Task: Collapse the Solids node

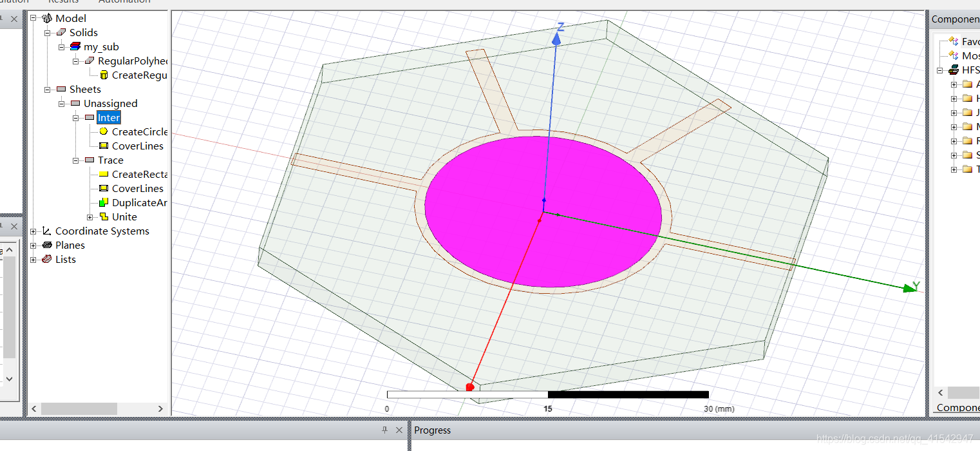Action: point(48,32)
